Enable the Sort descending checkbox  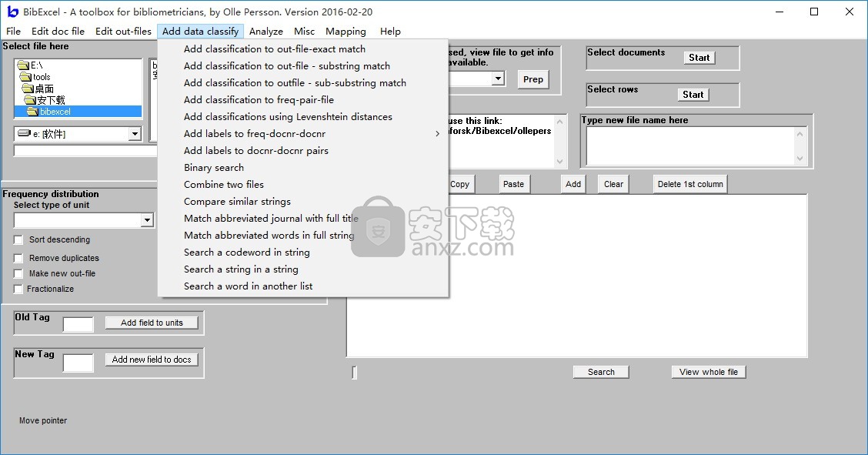pos(18,239)
